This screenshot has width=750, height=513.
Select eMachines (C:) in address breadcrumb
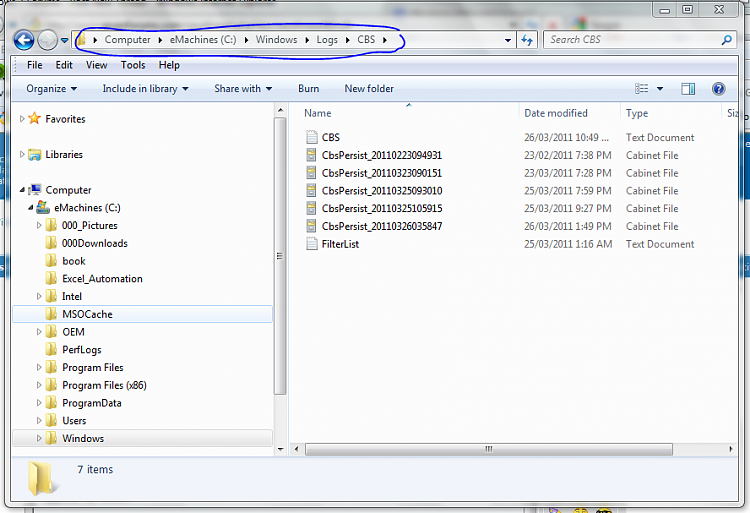point(203,40)
